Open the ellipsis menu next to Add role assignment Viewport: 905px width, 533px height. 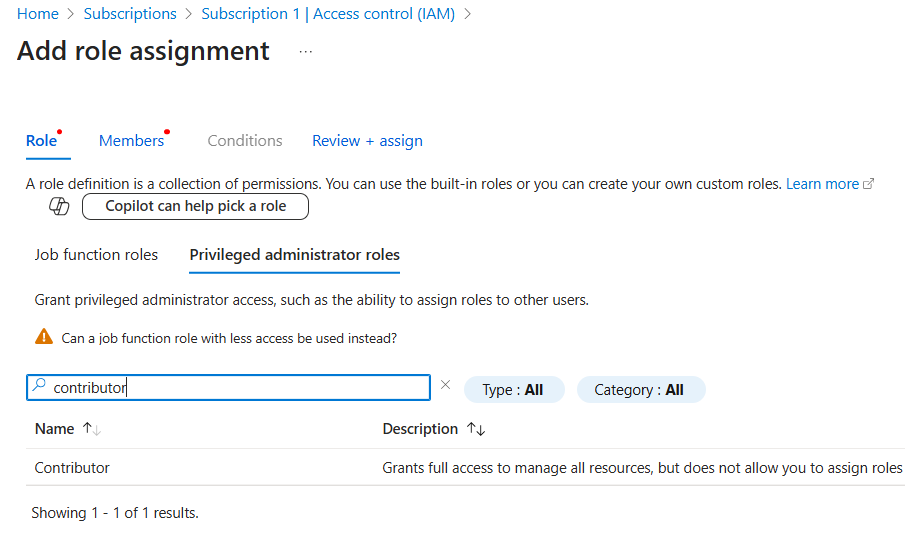tap(305, 52)
